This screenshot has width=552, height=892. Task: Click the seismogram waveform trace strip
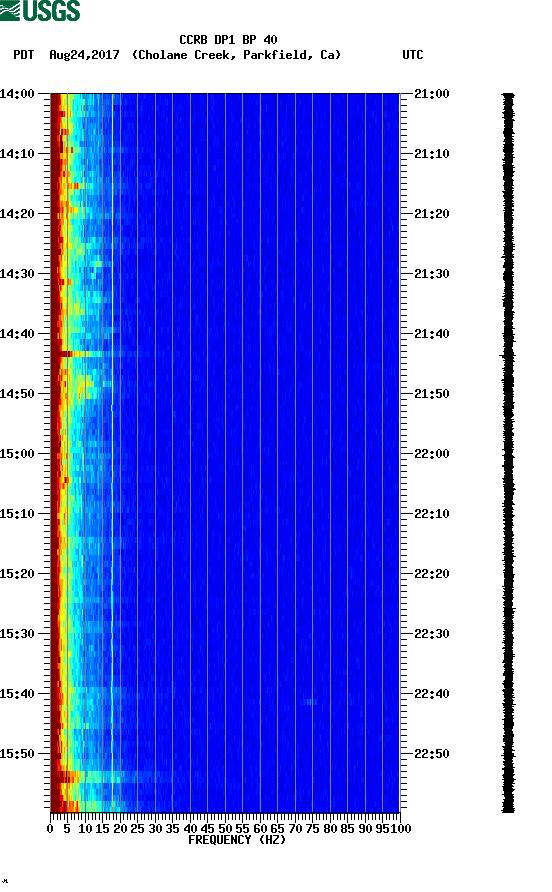508,453
